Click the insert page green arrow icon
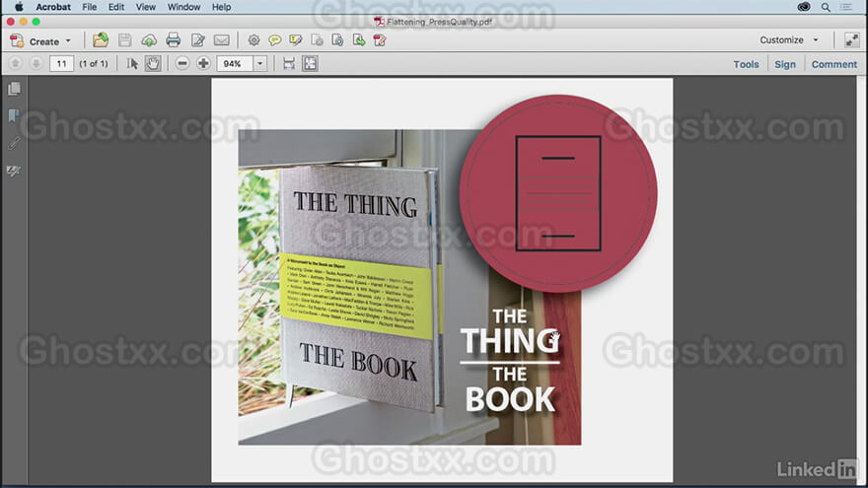 (359, 40)
